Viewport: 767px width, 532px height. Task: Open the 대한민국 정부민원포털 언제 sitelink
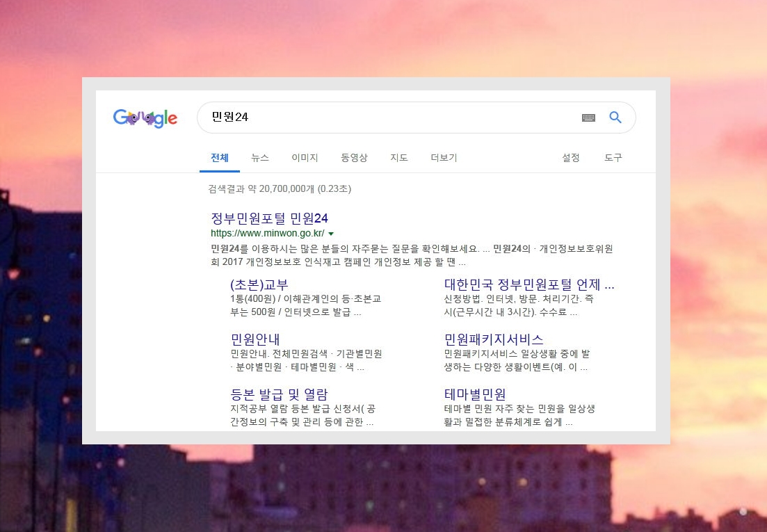point(529,284)
